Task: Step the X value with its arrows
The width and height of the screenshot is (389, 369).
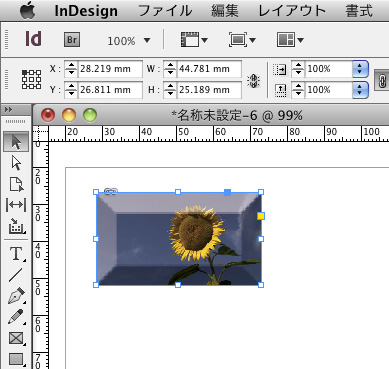Action: coord(71,69)
